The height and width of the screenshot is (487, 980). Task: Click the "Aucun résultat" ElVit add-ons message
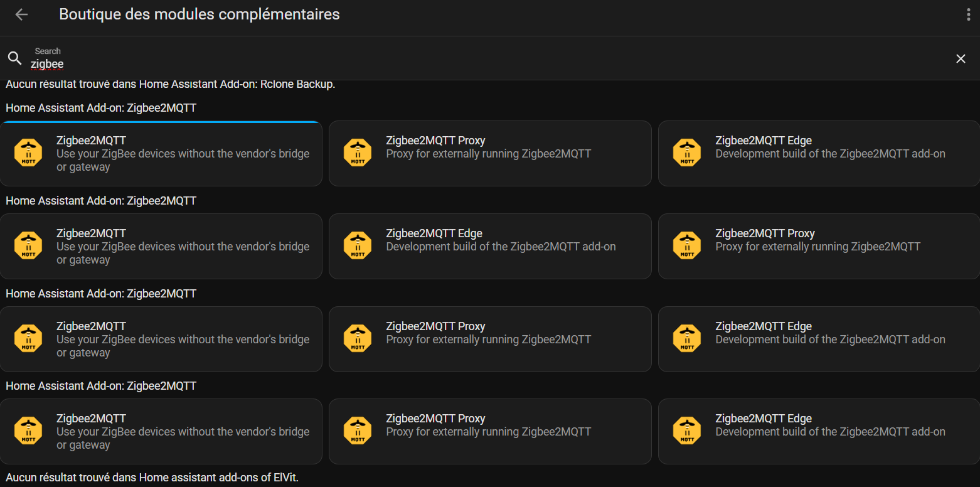point(152,478)
